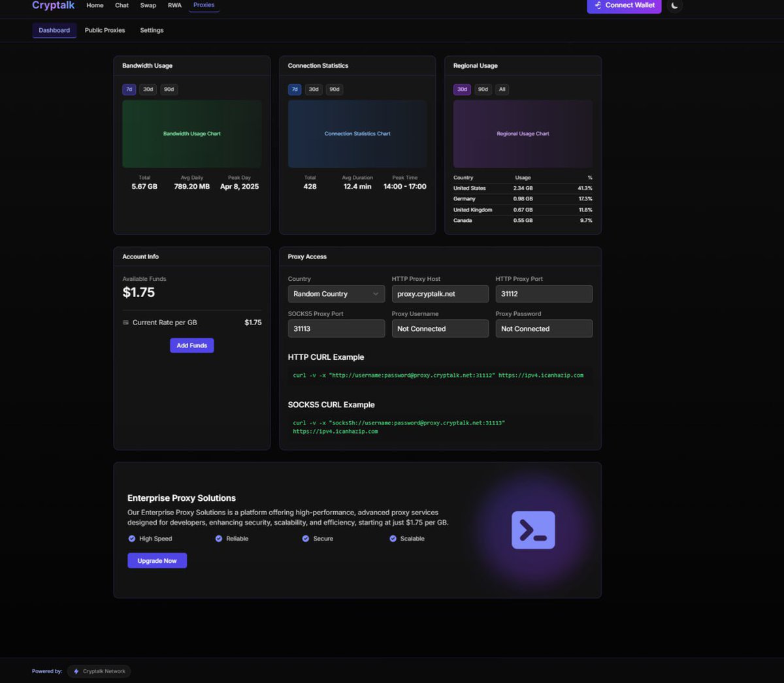Click the 5.67 GB total bandwidth value
784x683 pixels.
coord(144,187)
